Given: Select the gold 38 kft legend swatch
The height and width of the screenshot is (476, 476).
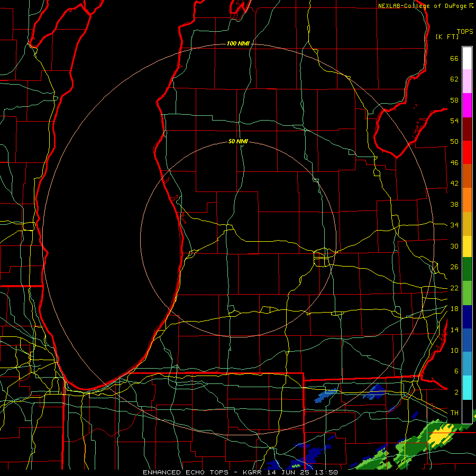Looking at the screenshot, I should (467, 224).
